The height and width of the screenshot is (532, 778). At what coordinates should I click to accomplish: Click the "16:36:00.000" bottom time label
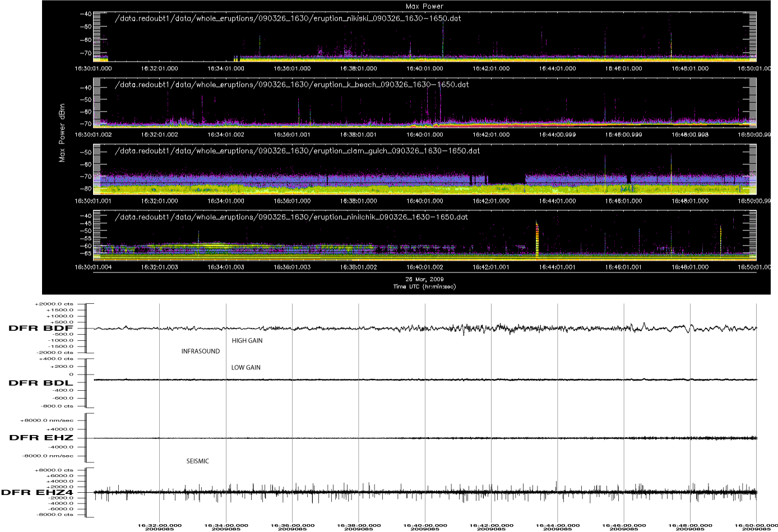[x=291, y=525]
